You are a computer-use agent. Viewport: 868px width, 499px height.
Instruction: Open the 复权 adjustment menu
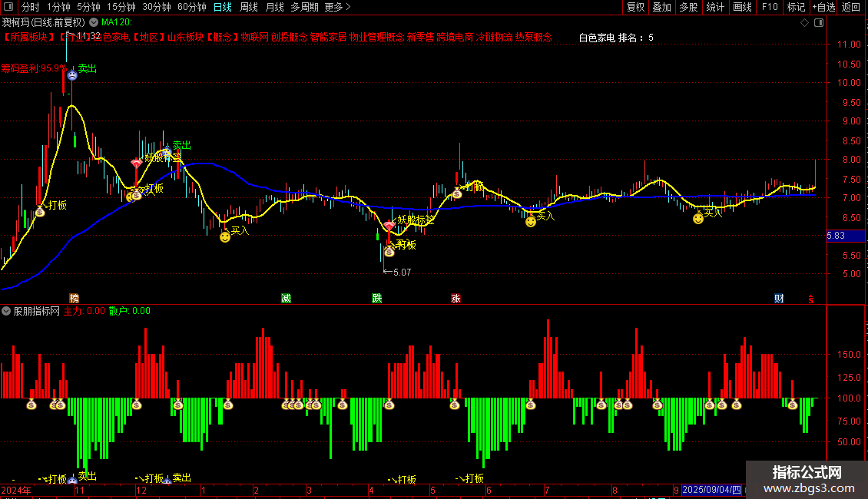(x=635, y=7)
